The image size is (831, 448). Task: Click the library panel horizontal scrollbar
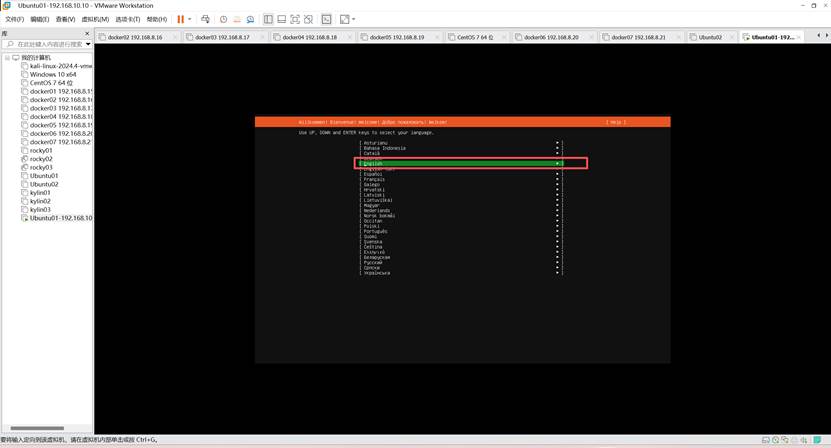(37, 428)
